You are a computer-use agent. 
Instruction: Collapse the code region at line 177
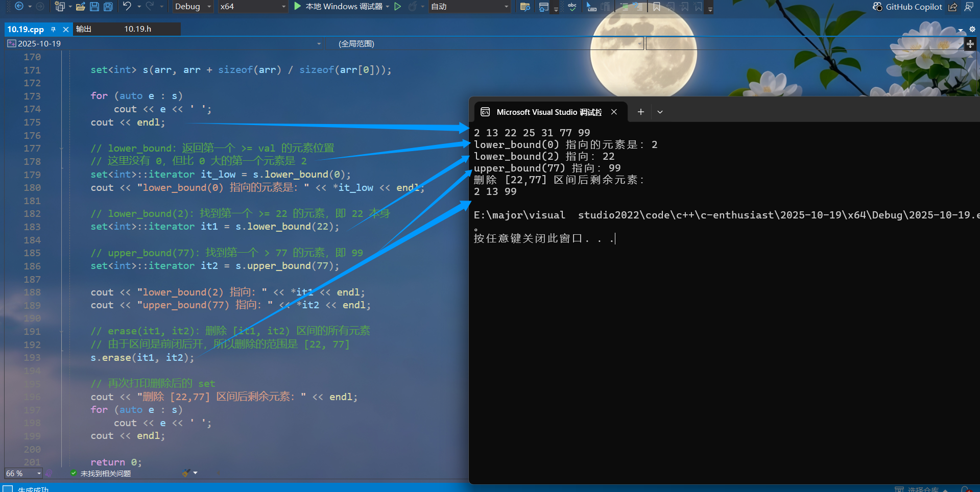point(61,148)
